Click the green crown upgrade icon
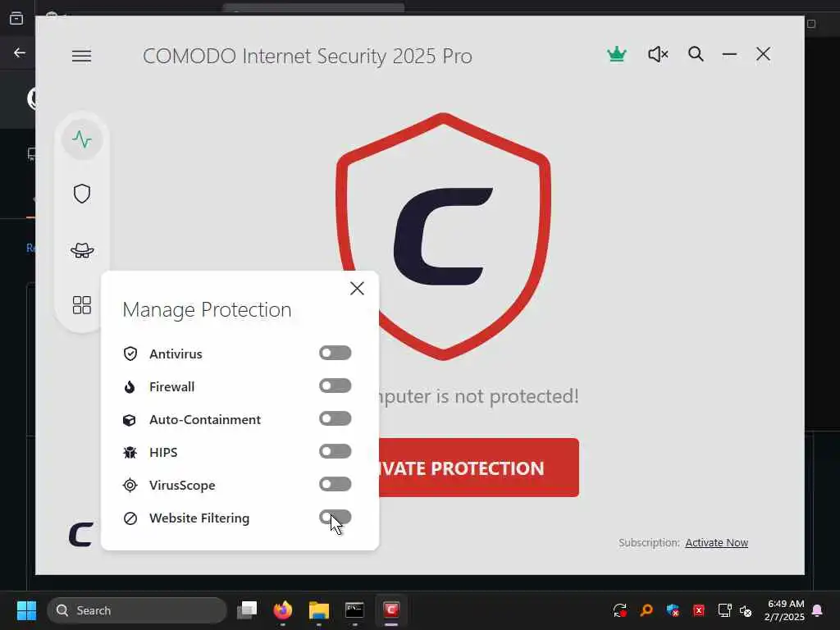Screen dimensions: 840x630 tap(617, 54)
